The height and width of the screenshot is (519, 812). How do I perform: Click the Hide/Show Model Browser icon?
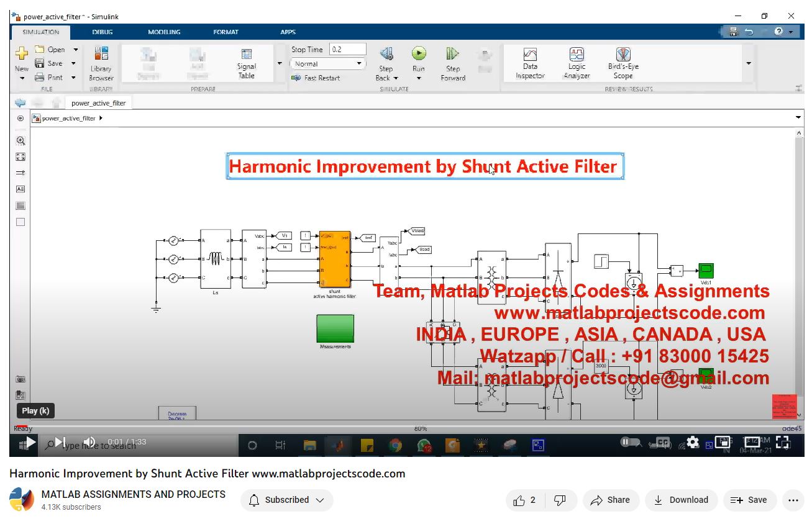pyautogui.click(x=21, y=118)
